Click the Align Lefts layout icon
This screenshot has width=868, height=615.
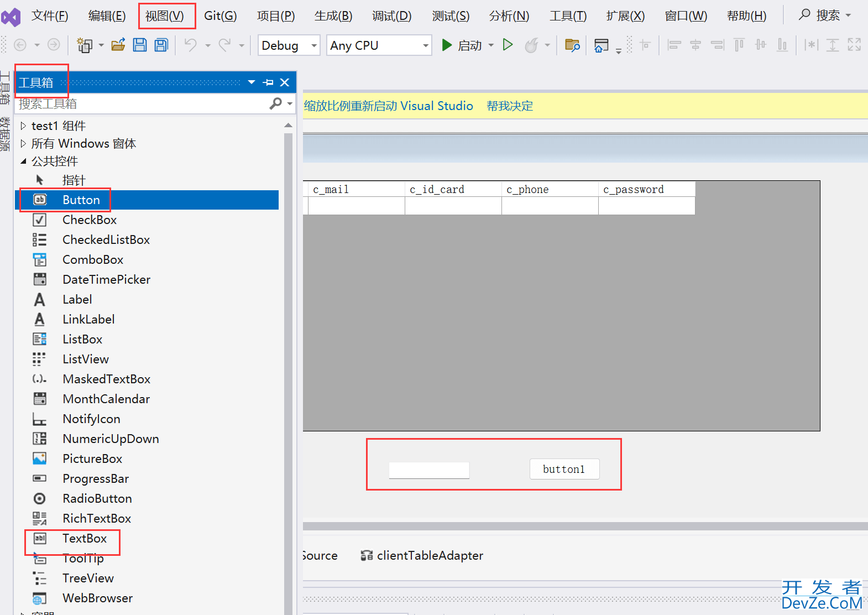click(674, 45)
